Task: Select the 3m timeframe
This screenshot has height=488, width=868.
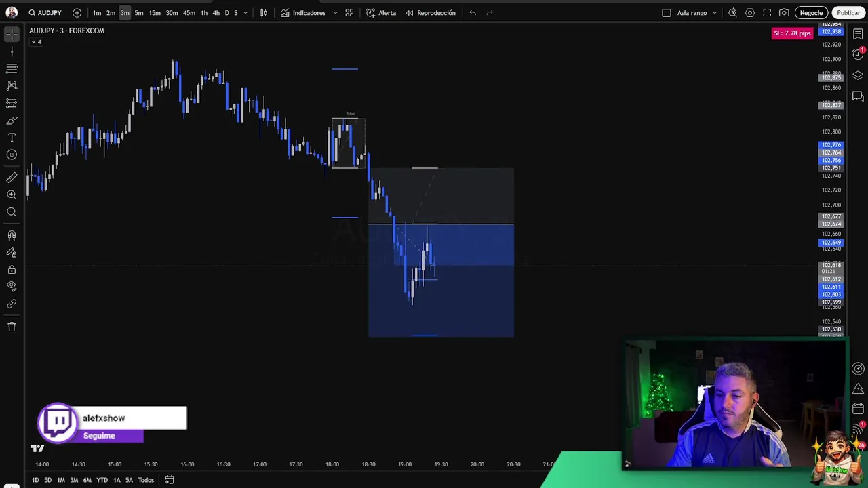Action: pyautogui.click(x=125, y=12)
